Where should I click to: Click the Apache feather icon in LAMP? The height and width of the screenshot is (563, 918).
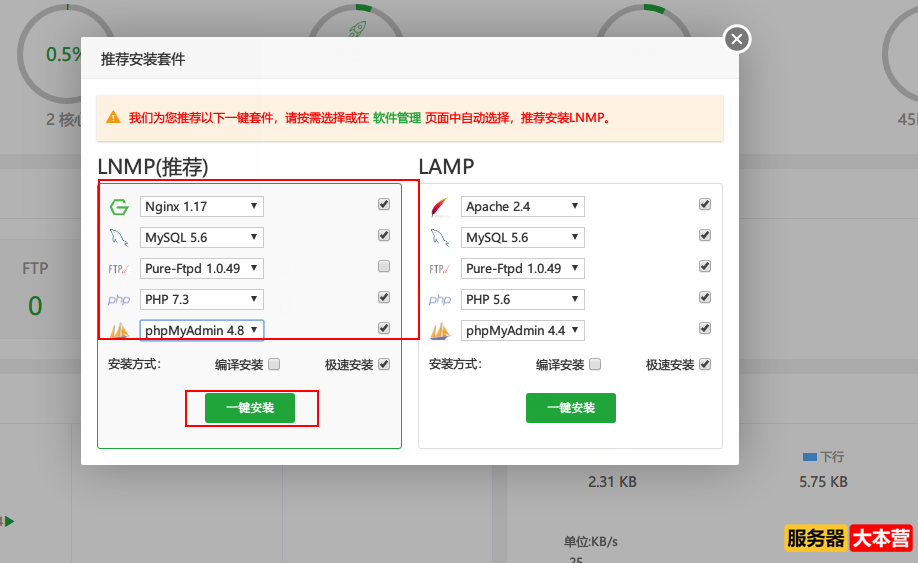point(440,207)
